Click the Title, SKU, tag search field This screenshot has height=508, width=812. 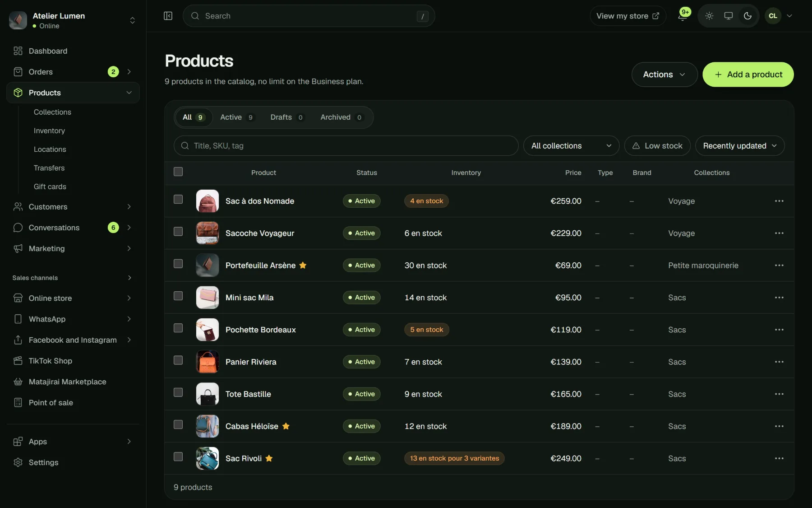click(x=346, y=146)
